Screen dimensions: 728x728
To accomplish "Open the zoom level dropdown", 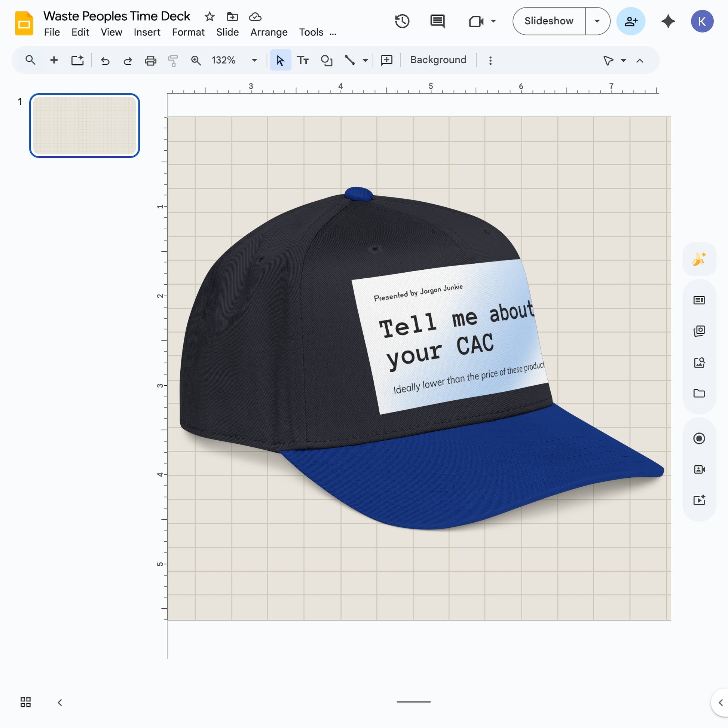I will point(254,60).
